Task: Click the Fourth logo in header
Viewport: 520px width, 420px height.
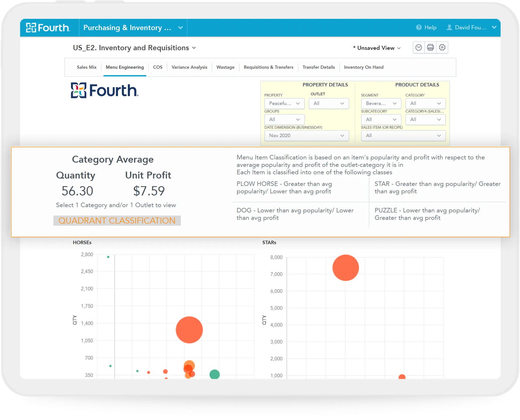Action: pyautogui.click(x=48, y=28)
